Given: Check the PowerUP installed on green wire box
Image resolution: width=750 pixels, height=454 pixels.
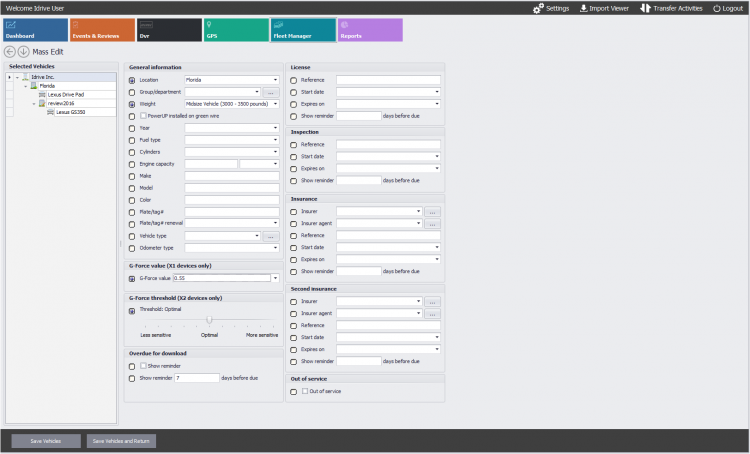Looking at the screenshot, I should pos(140,116).
